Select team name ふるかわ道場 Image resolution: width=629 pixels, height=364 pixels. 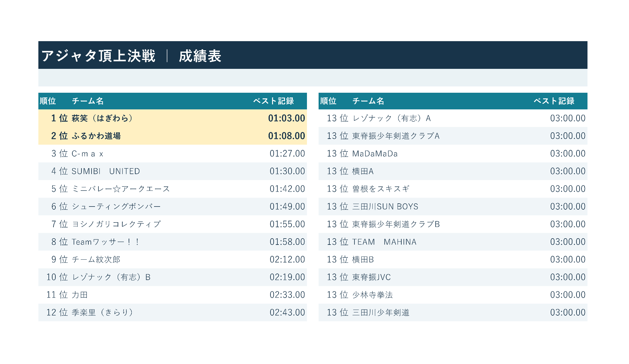click(96, 136)
